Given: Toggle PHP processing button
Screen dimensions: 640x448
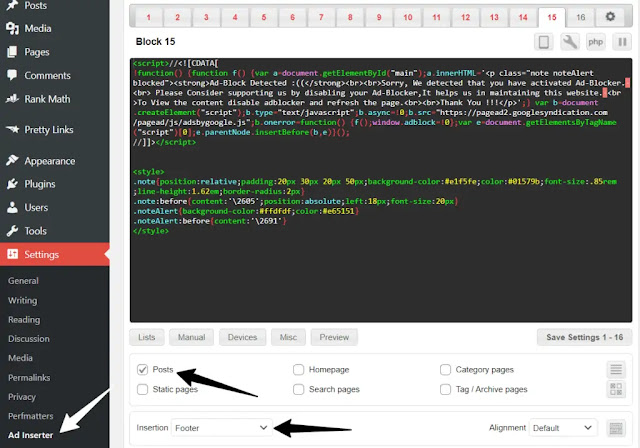Looking at the screenshot, I should 596,42.
